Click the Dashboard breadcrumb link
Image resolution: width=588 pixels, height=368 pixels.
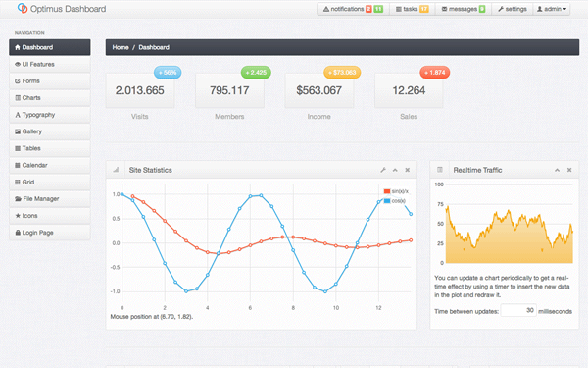coord(154,47)
